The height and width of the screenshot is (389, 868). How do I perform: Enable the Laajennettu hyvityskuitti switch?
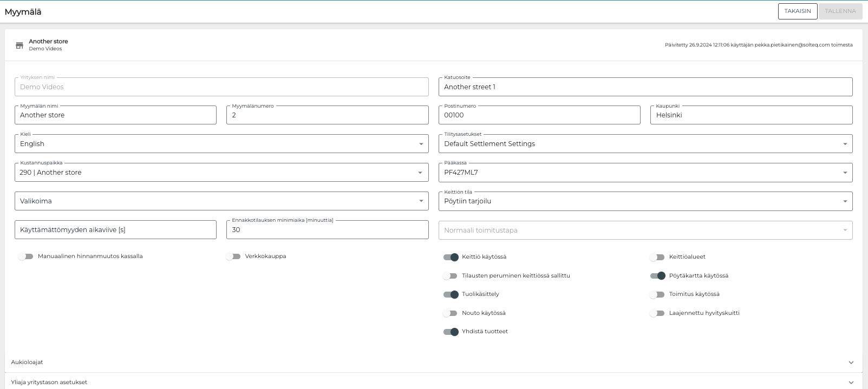657,313
